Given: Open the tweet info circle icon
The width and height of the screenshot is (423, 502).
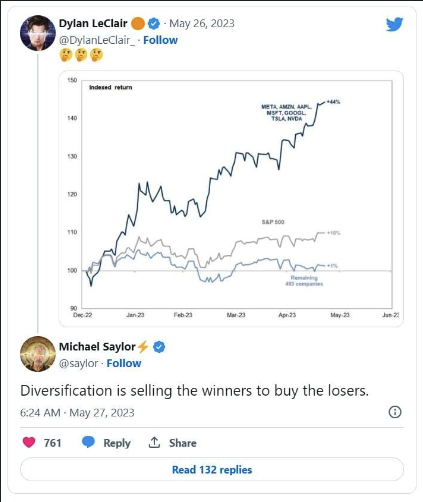Looking at the screenshot, I should [x=395, y=412].
